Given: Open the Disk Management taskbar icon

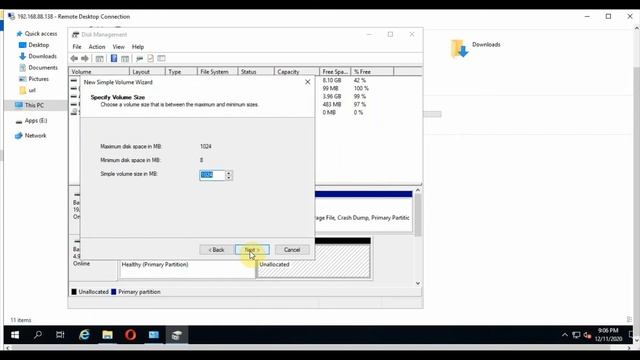Looking at the screenshot, I should coord(176,335).
